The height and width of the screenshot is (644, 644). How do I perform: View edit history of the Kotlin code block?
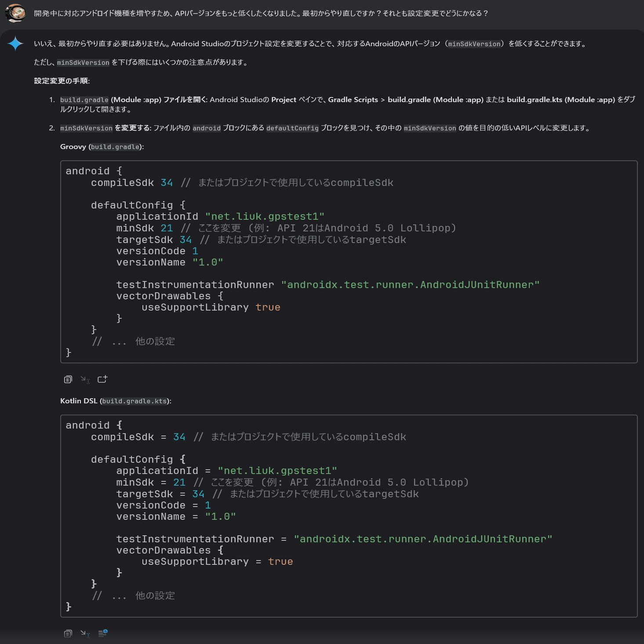102,633
